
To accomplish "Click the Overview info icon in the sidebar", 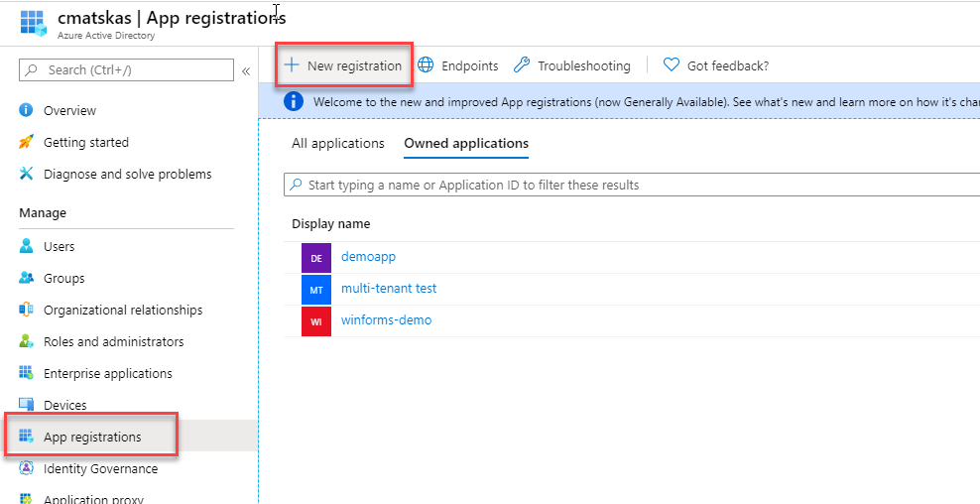I will click(26, 111).
